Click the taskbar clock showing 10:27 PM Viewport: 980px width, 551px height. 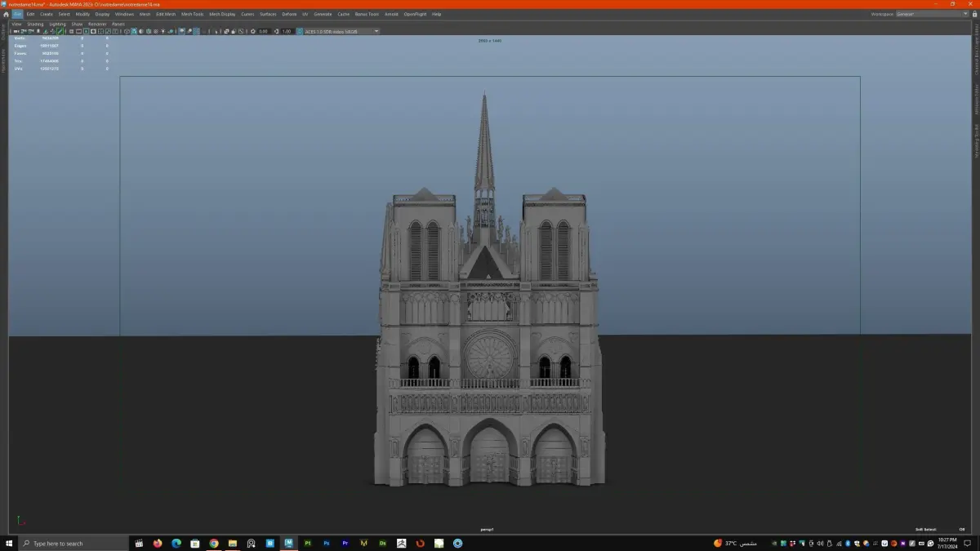coord(947,543)
